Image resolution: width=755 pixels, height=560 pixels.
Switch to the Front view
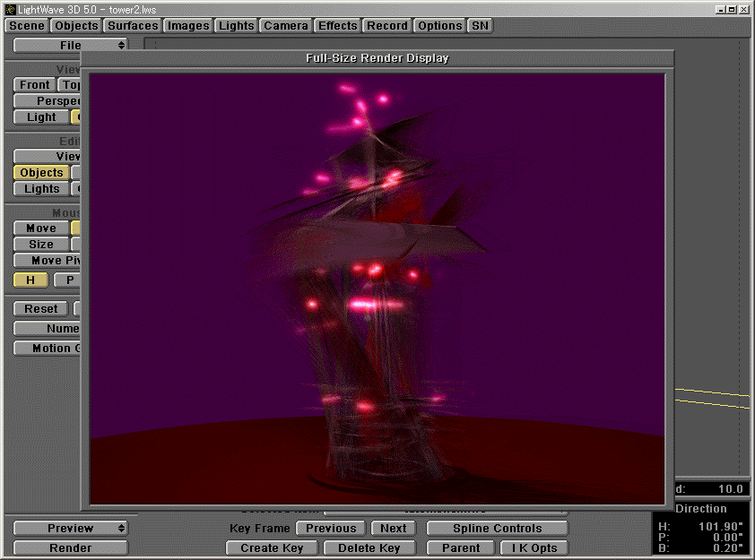(x=33, y=84)
